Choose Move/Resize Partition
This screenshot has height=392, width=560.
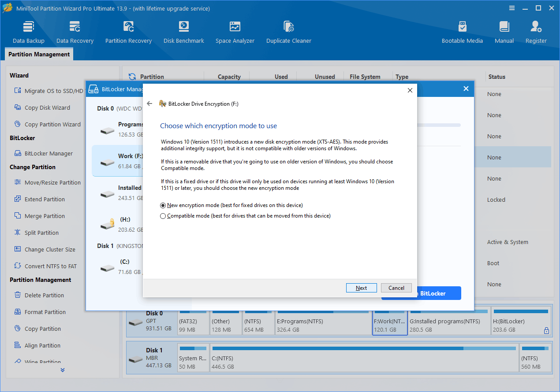coord(47,182)
